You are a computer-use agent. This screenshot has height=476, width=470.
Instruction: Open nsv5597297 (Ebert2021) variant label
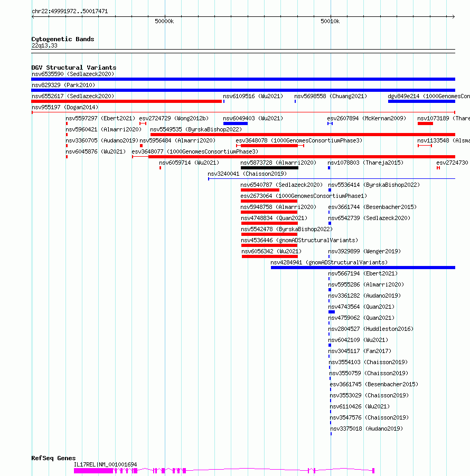pyautogui.click(x=100, y=118)
